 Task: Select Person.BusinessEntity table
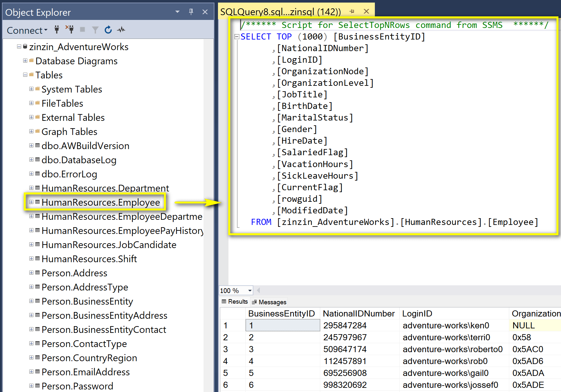pyautogui.click(x=87, y=301)
